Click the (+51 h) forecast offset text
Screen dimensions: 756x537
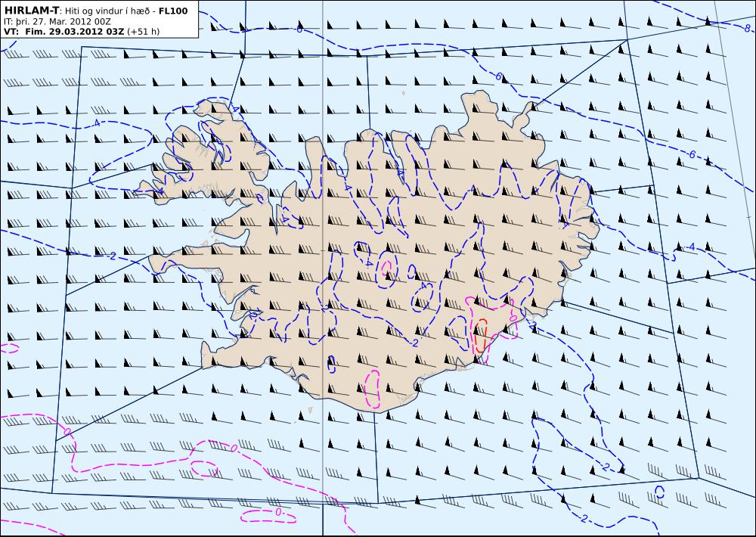(x=143, y=31)
